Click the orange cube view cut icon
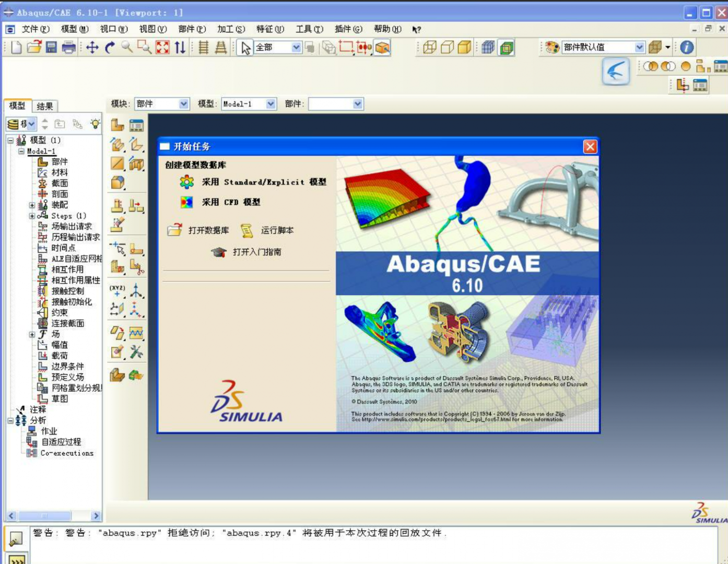Image resolution: width=728 pixels, height=564 pixels. pyautogui.click(x=382, y=48)
